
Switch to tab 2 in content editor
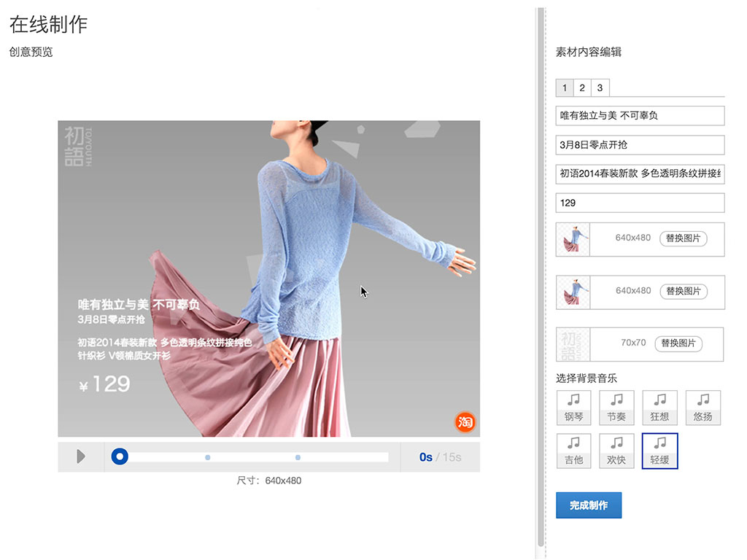pyautogui.click(x=582, y=88)
